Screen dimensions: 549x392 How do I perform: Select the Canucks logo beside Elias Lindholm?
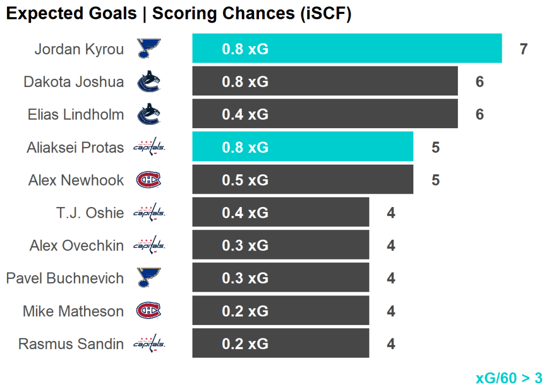149,115
